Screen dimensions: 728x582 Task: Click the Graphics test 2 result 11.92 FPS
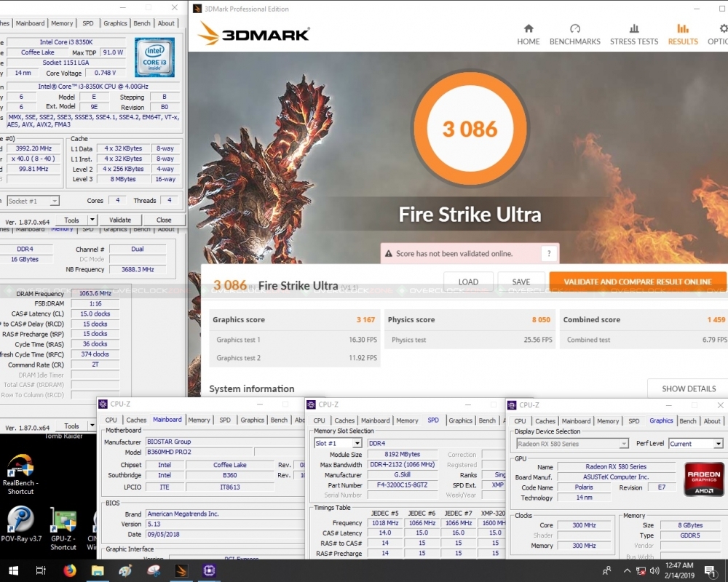(363, 358)
